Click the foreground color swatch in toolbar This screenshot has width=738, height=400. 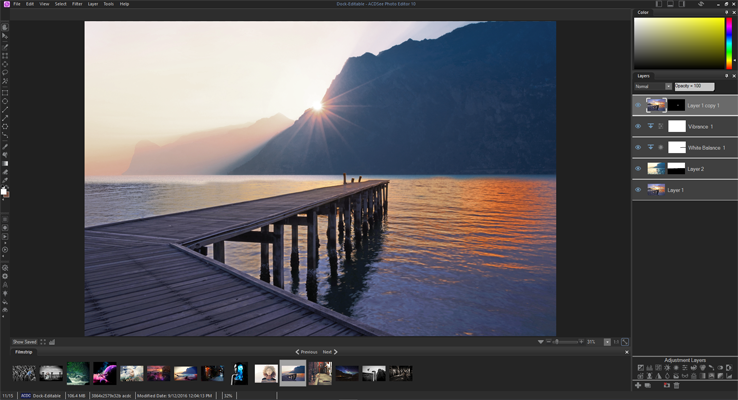click(4, 191)
